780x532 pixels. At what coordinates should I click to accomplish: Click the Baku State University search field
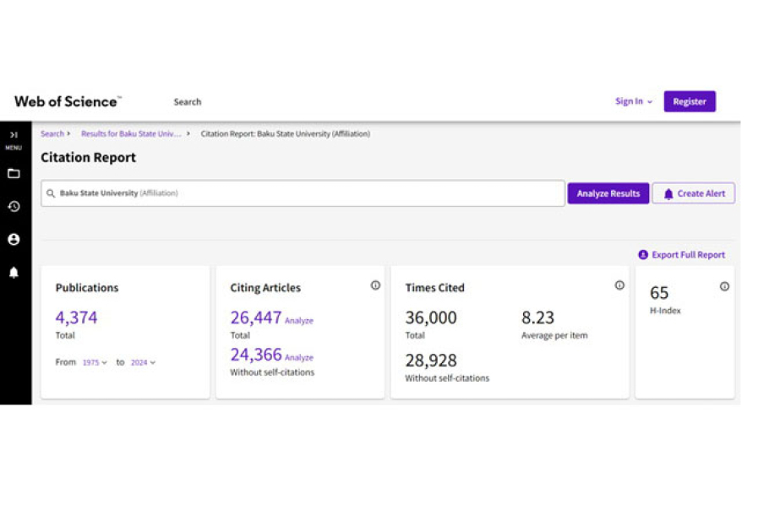click(x=303, y=193)
